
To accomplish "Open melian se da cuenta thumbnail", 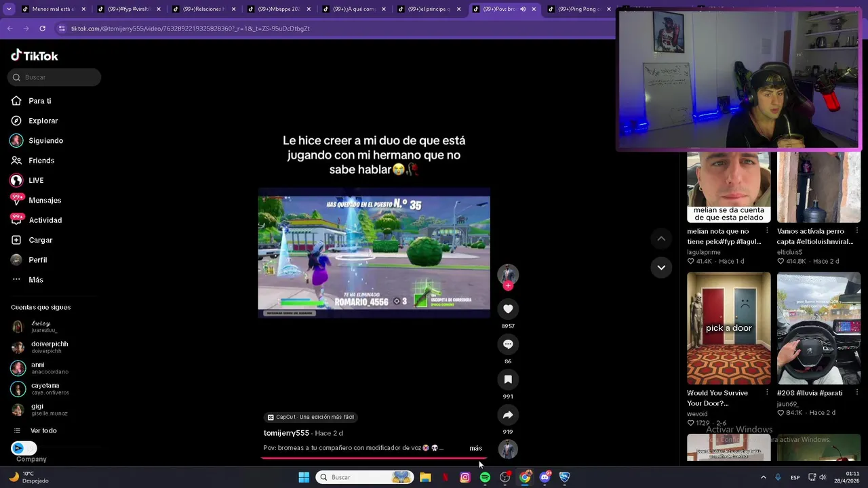I will click(x=728, y=187).
